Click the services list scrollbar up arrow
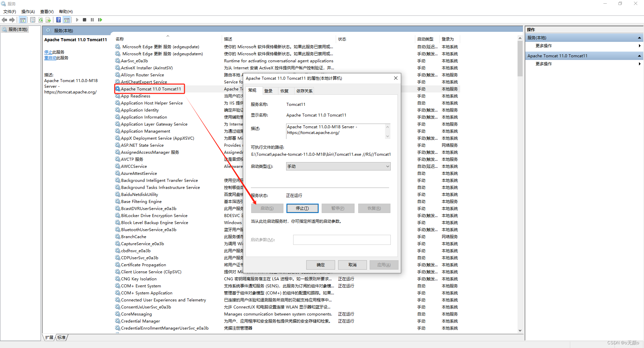Image resolution: width=644 pixels, height=348 pixels. coord(520,38)
